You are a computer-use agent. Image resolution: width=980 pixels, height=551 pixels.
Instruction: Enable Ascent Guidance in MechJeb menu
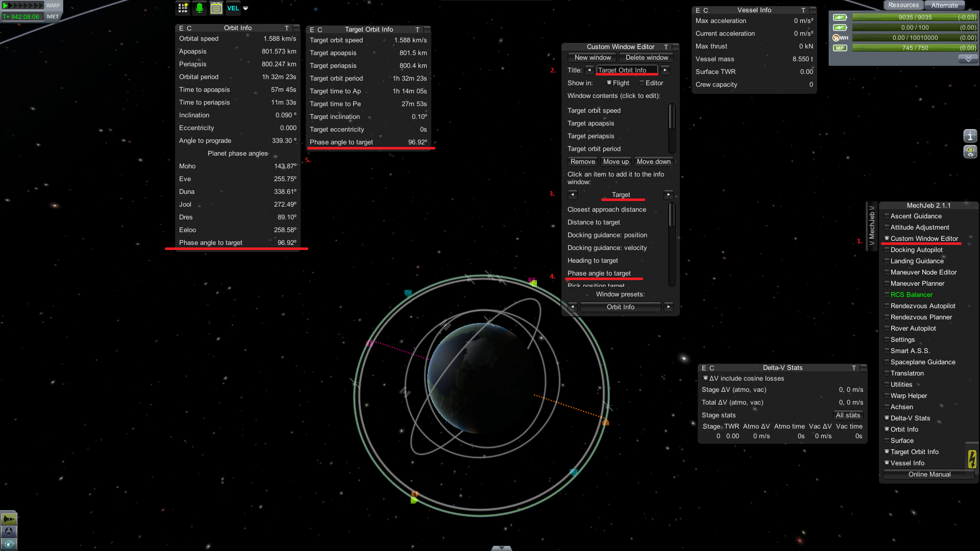pos(887,216)
